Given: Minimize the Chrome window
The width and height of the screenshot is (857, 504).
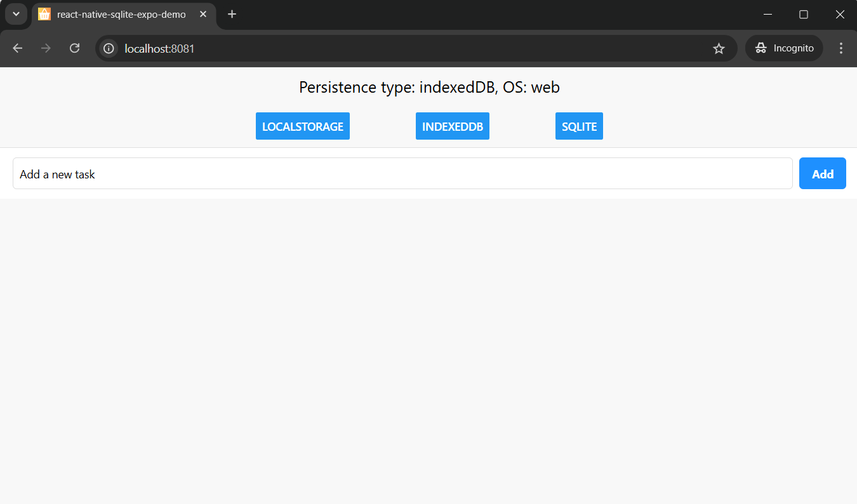Looking at the screenshot, I should (767, 14).
